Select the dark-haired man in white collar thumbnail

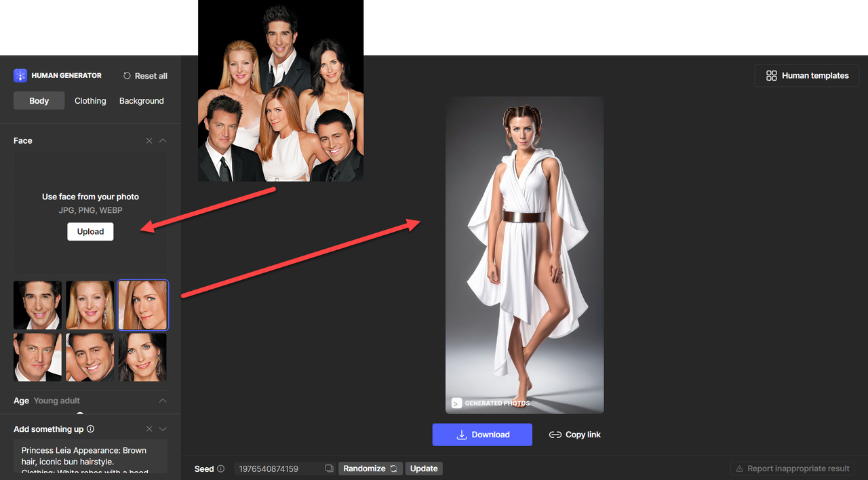[37, 305]
